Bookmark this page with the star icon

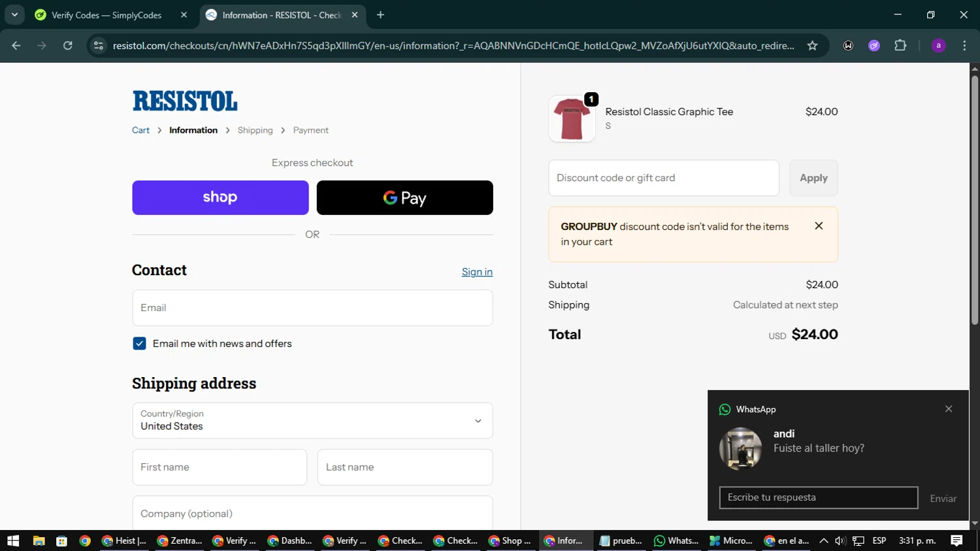[x=812, y=46]
